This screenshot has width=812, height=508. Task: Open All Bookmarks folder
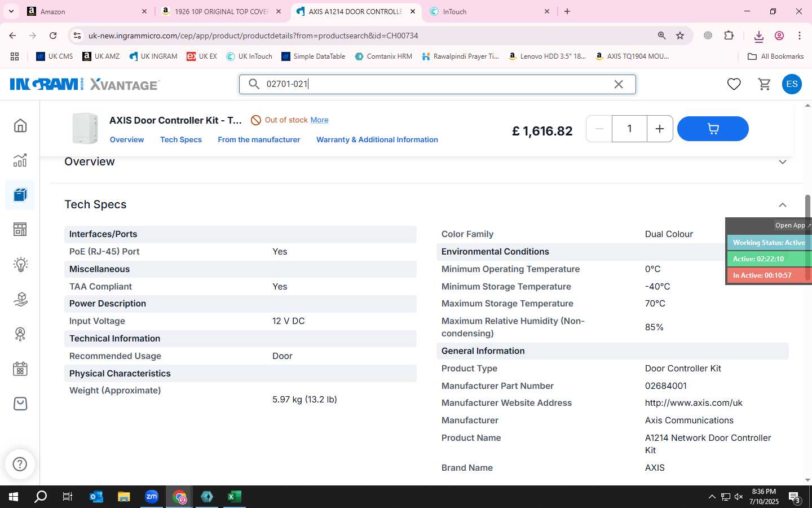[x=775, y=56]
